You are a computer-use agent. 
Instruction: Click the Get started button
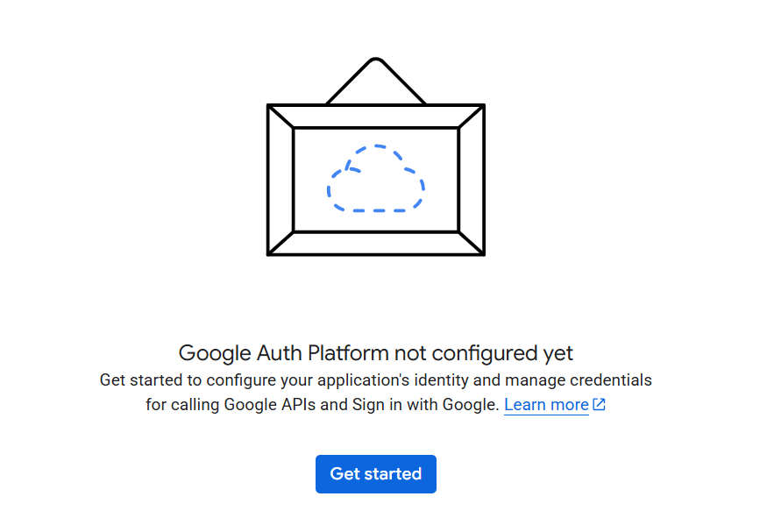click(376, 474)
